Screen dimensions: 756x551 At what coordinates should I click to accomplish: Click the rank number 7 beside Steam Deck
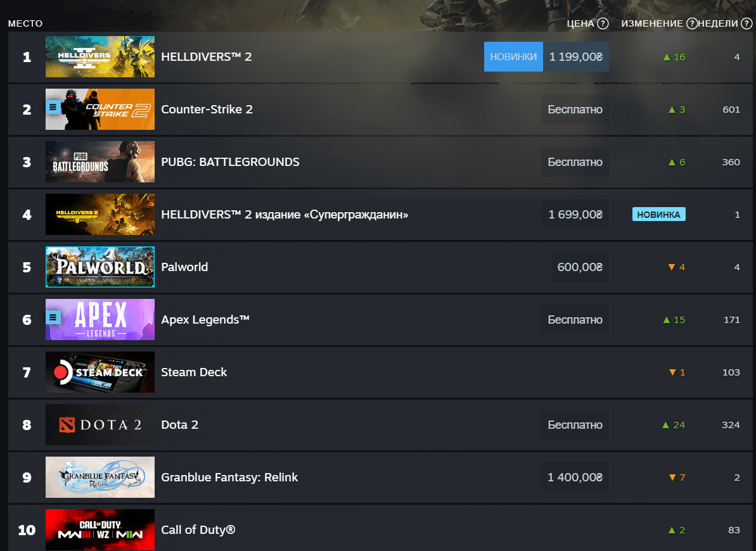coord(27,372)
